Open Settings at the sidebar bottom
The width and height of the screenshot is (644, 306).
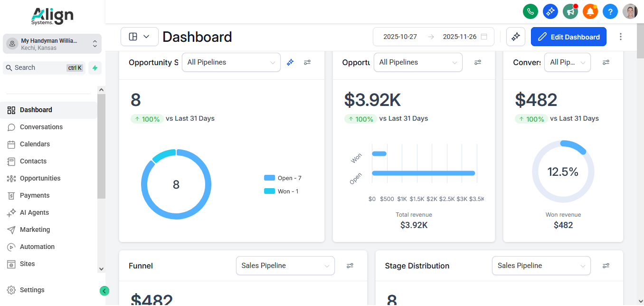click(32, 290)
